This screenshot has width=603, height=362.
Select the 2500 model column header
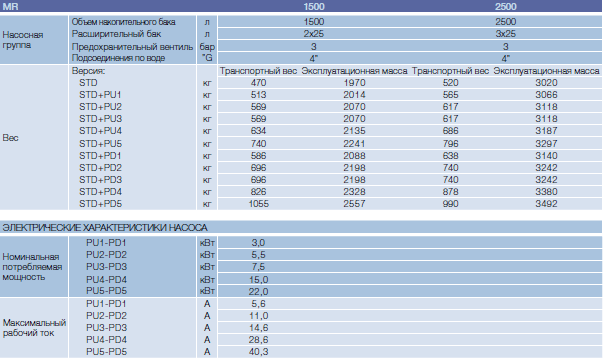click(505, 7)
